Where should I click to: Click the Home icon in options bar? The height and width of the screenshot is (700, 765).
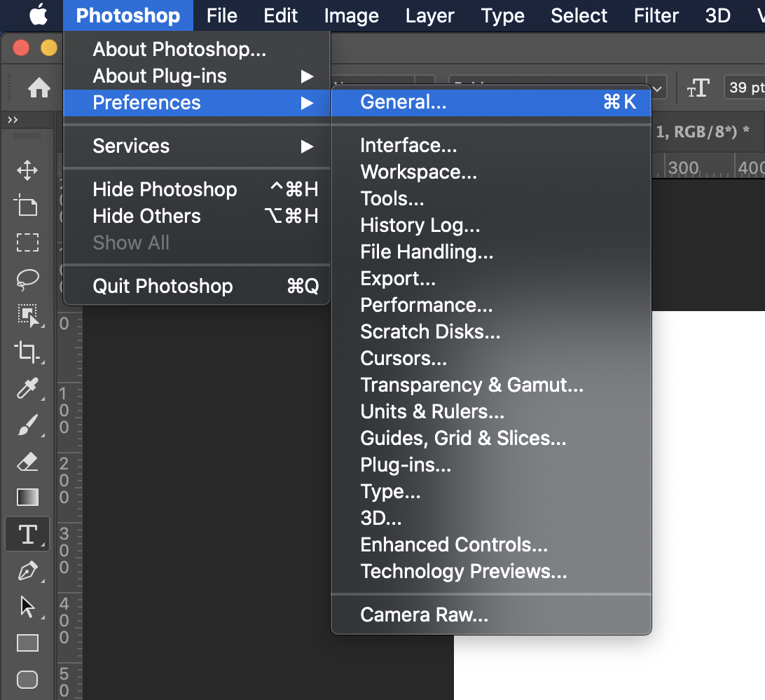[x=39, y=88]
